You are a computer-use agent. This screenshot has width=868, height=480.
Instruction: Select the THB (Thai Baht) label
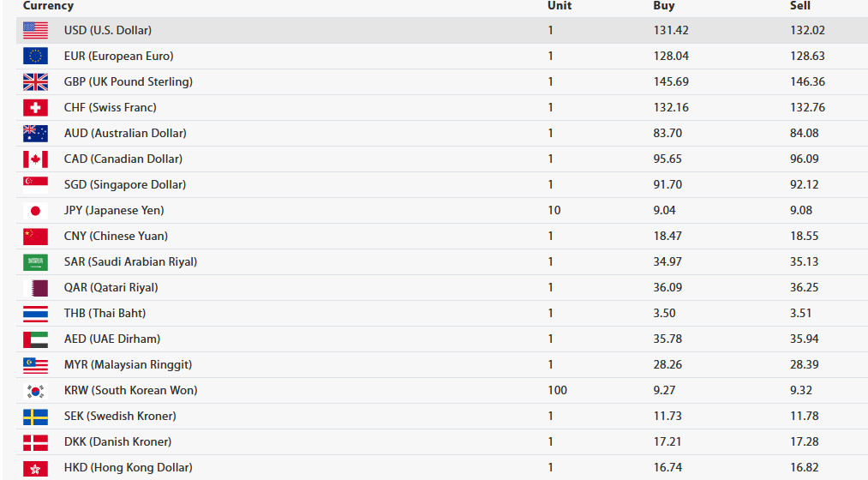point(105,314)
